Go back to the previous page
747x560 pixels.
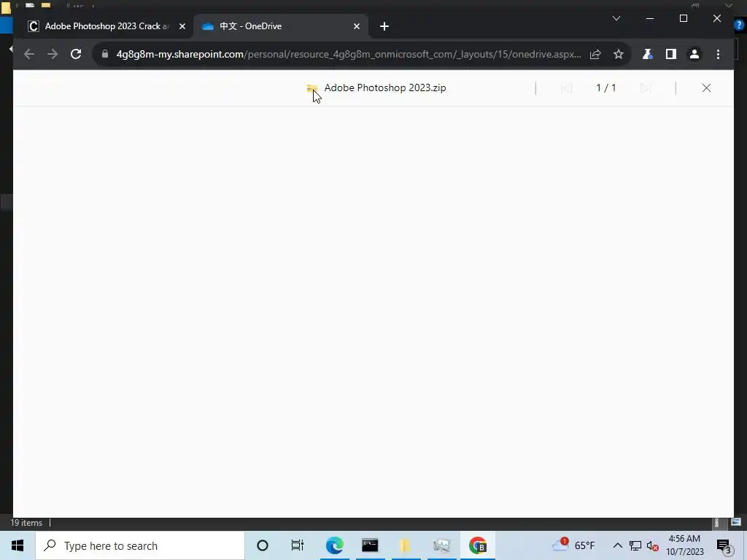tap(29, 54)
